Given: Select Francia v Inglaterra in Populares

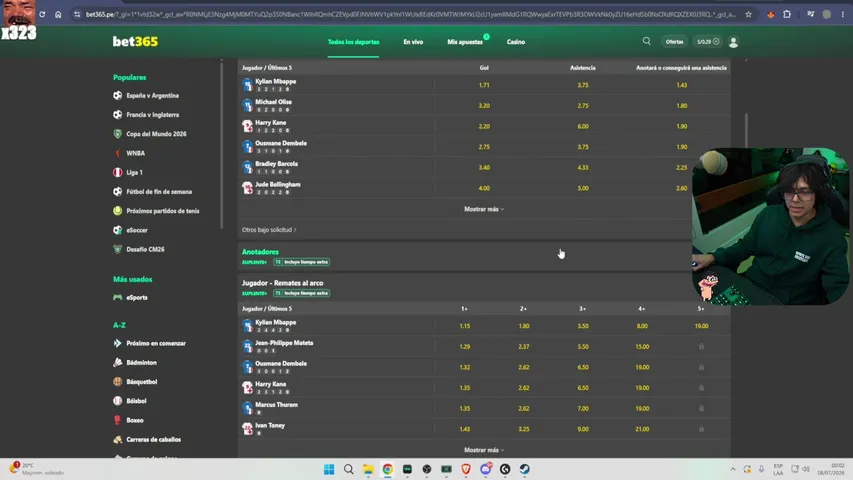Looking at the screenshot, I should (x=152, y=115).
